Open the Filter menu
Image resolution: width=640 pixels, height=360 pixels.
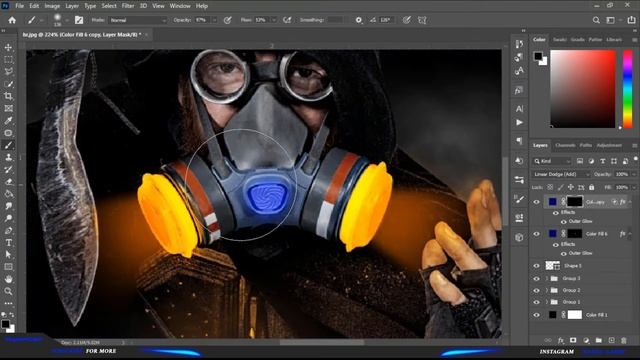[x=128, y=6]
